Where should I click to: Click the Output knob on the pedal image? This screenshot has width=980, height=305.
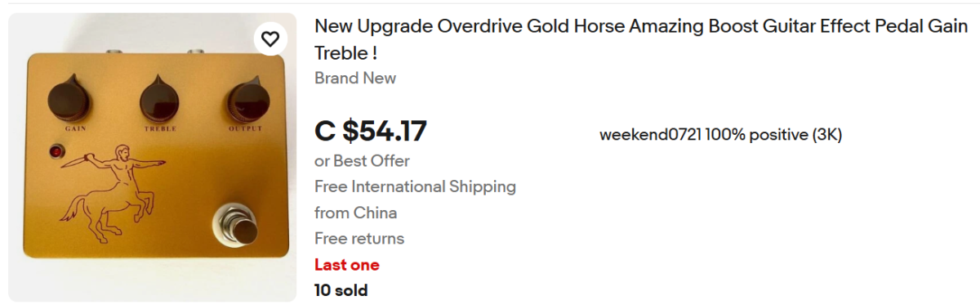click(245, 101)
